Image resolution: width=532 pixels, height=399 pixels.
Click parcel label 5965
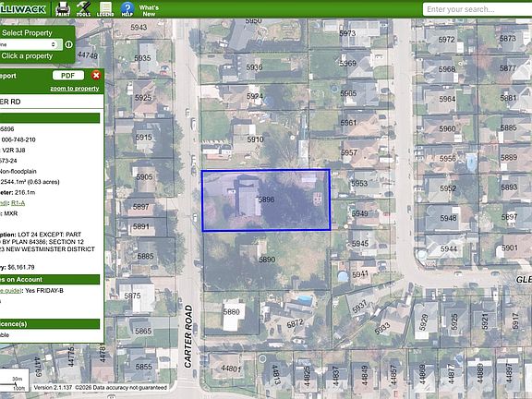click(x=348, y=93)
